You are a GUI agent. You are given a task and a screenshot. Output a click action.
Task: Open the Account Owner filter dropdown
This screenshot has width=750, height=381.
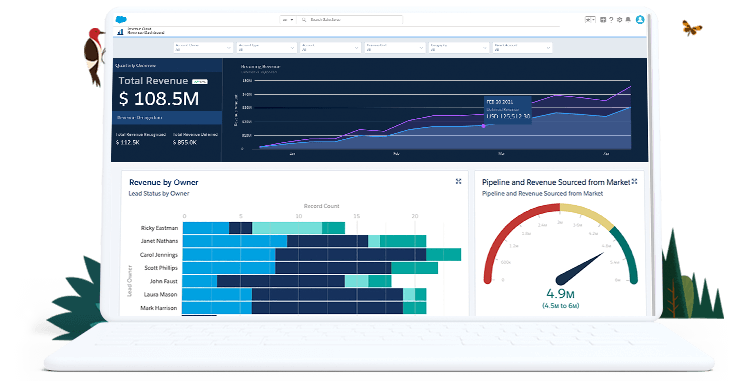pos(203,47)
